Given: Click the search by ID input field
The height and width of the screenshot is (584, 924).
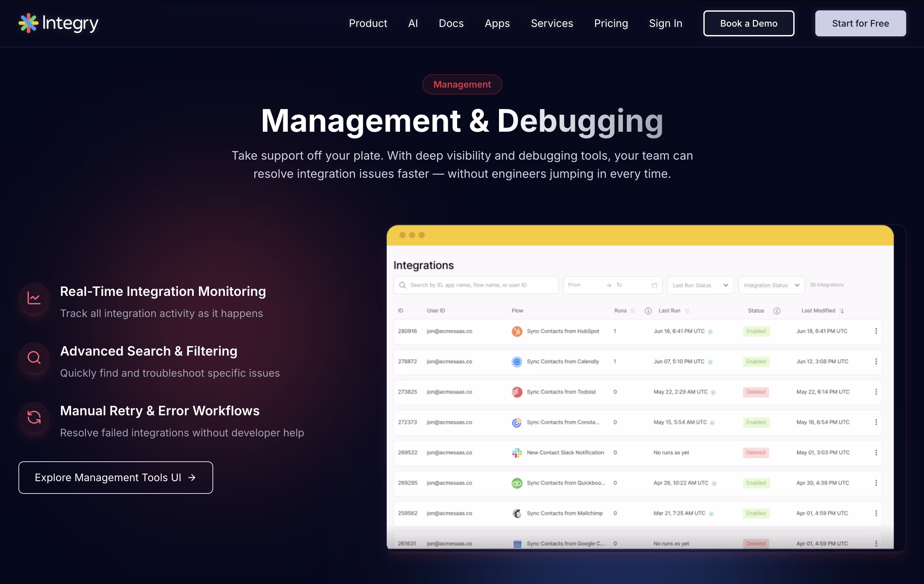Looking at the screenshot, I should click(476, 285).
